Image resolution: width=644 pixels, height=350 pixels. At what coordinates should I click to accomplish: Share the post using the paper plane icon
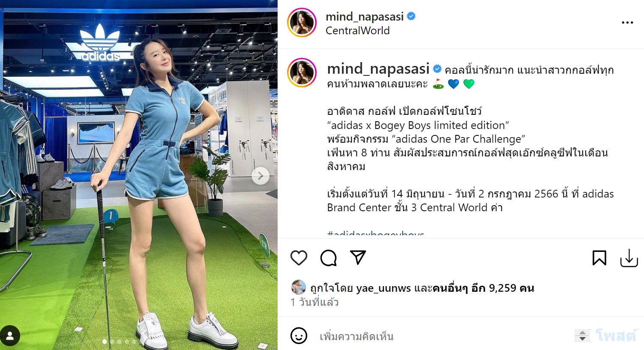(358, 257)
